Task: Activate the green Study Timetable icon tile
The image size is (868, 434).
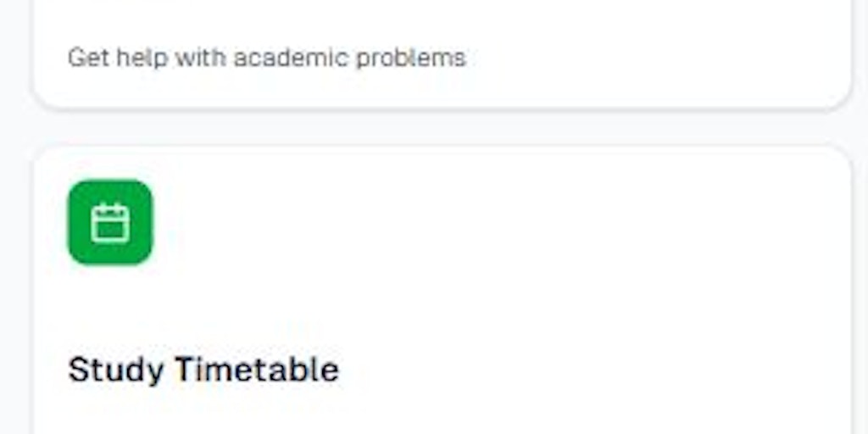Action: pos(110,223)
